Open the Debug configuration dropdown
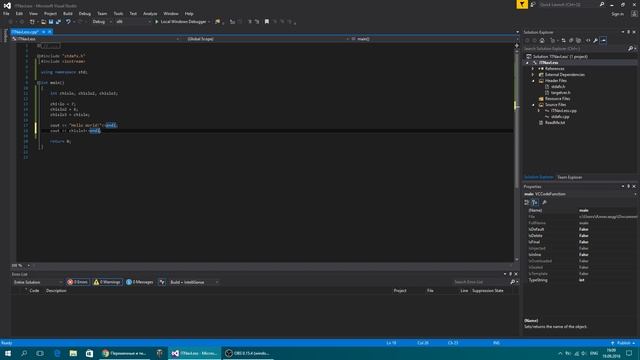 (102, 22)
